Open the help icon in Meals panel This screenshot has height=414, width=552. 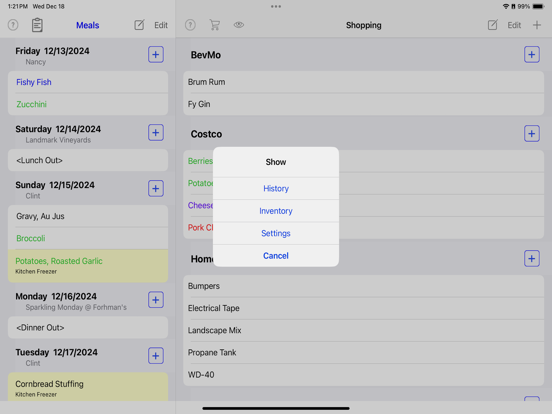[13, 25]
